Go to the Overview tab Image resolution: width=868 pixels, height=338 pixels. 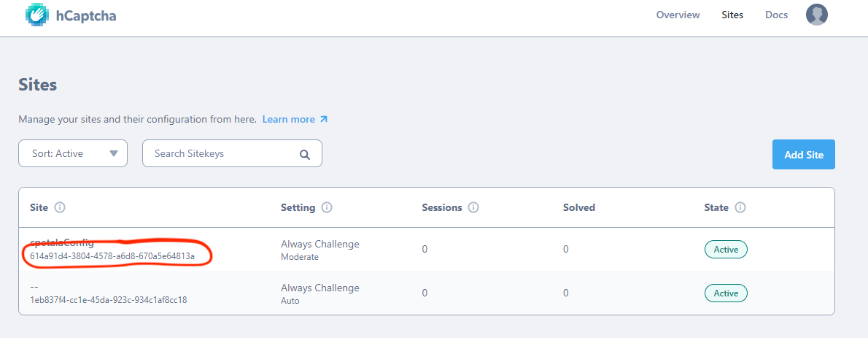pos(678,15)
